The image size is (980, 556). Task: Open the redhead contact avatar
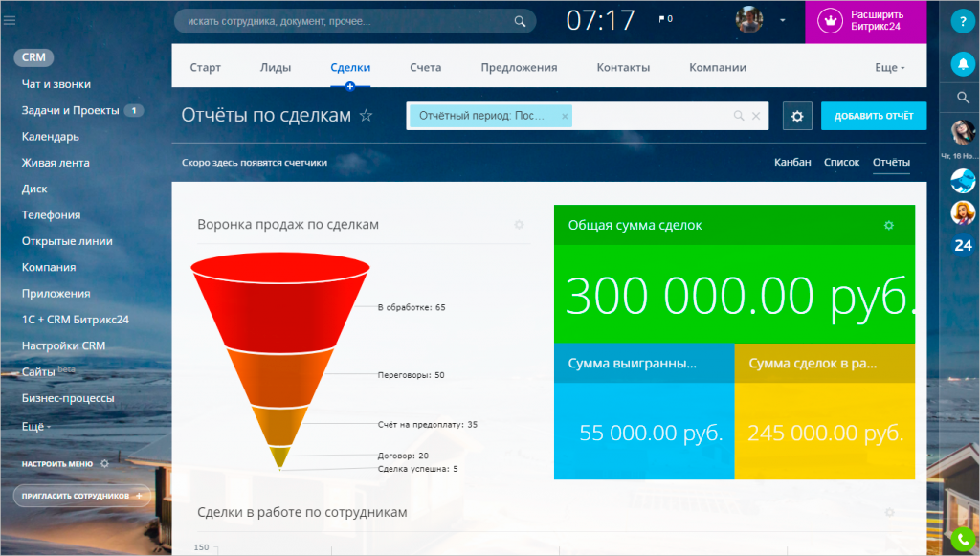(963, 213)
